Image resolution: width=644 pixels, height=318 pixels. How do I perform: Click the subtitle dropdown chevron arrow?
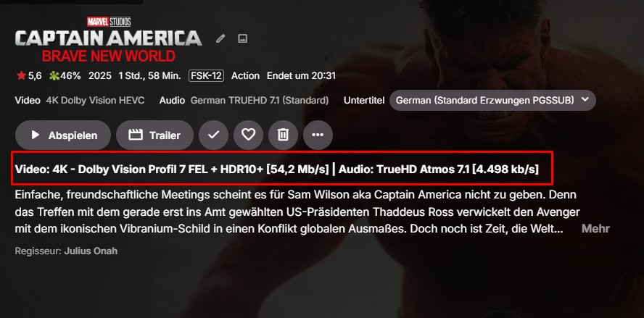(585, 100)
